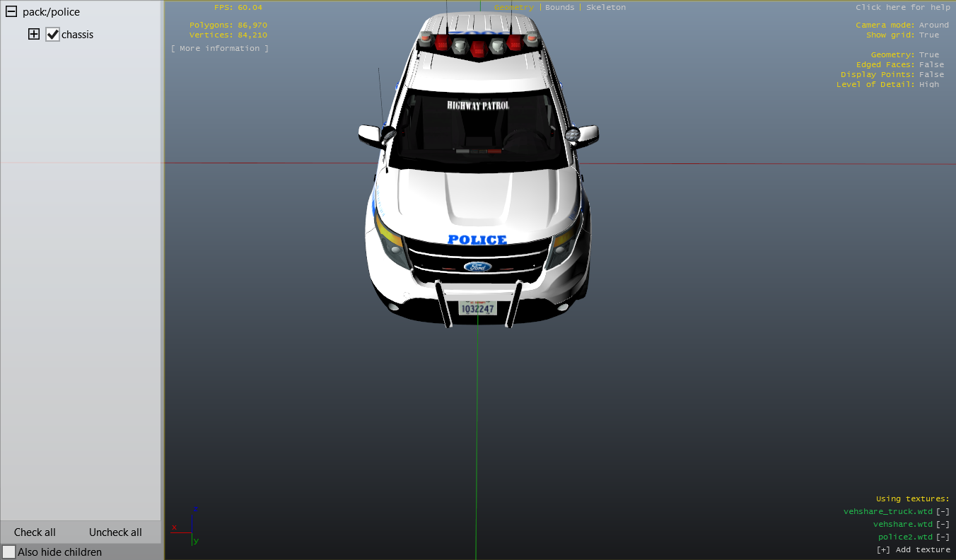956x560 pixels.
Task: Remove the vehshare.wtd texture with its minus icon
Action: pos(943,524)
